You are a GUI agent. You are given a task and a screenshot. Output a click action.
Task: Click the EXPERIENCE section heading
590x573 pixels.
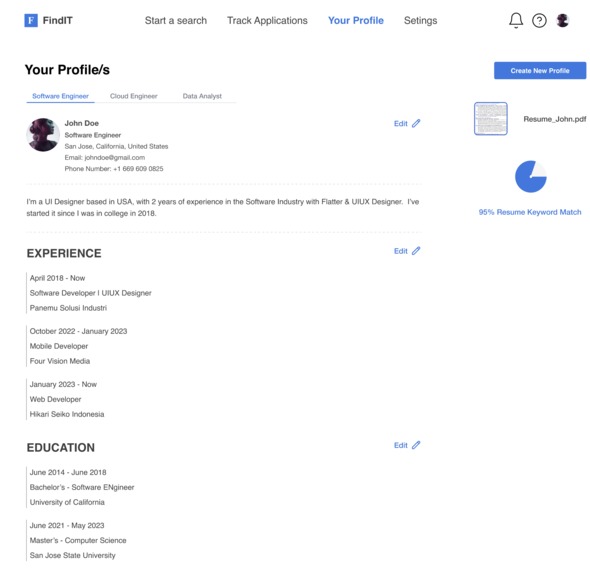pos(64,253)
